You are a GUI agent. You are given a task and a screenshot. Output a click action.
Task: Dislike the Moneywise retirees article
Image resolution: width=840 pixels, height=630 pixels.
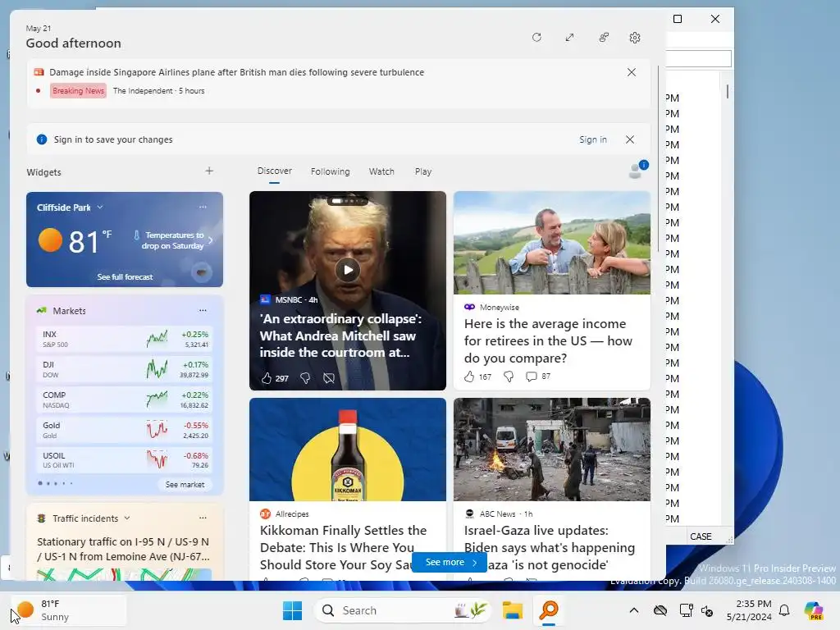point(509,377)
